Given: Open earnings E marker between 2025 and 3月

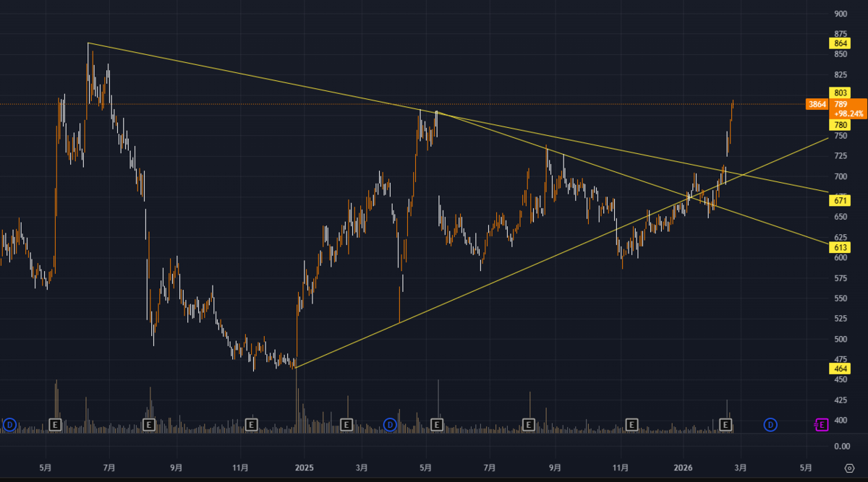Looking at the screenshot, I should click(x=346, y=424).
